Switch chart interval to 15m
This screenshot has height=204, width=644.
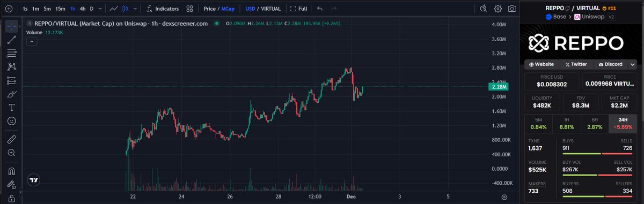pos(61,9)
